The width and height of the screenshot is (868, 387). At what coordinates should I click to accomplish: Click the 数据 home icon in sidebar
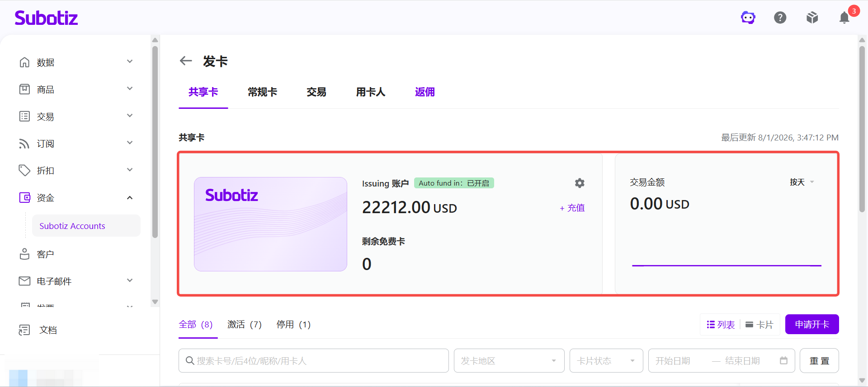tap(24, 62)
